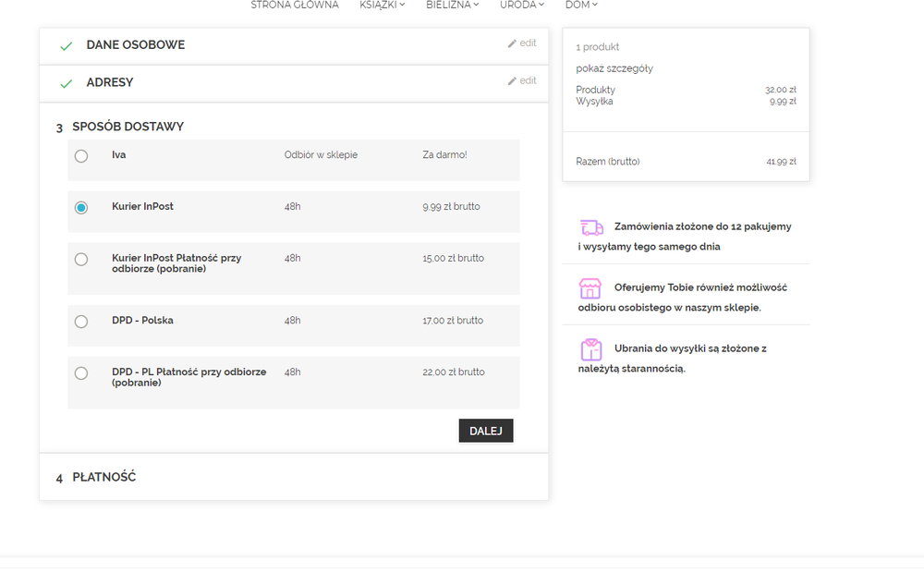The width and height of the screenshot is (924, 573).
Task: Open the Uroda dropdown menu
Action: click(x=522, y=5)
